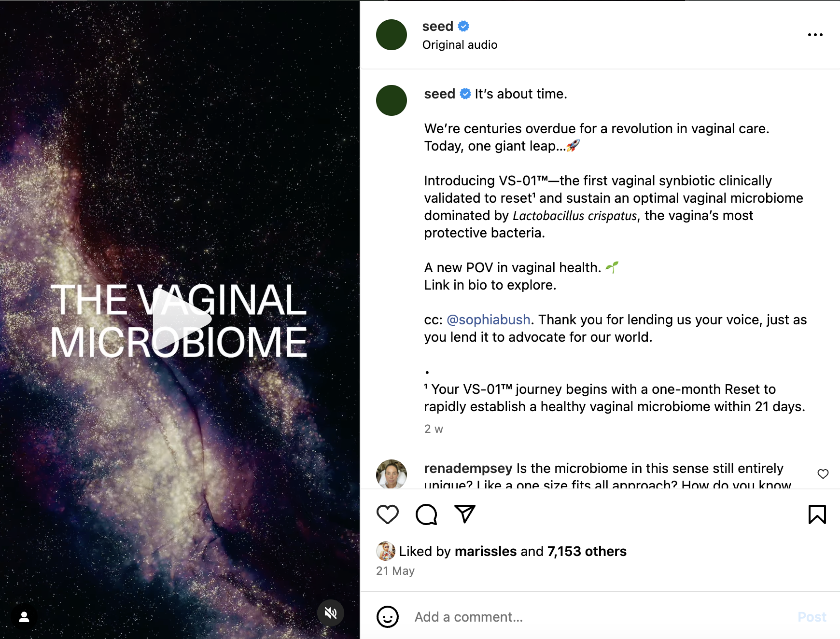The width and height of the screenshot is (840, 639).
Task: Like the post with the heart icon
Action: click(x=388, y=514)
